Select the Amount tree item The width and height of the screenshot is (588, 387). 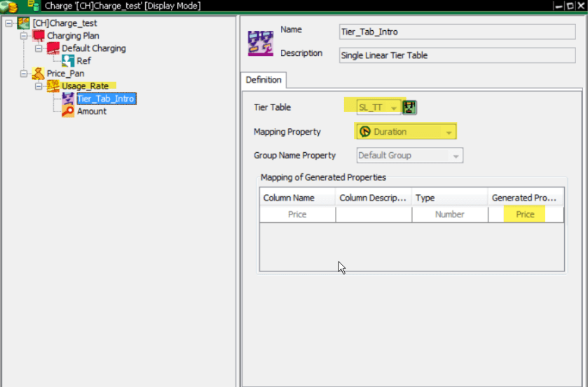(92, 111)
